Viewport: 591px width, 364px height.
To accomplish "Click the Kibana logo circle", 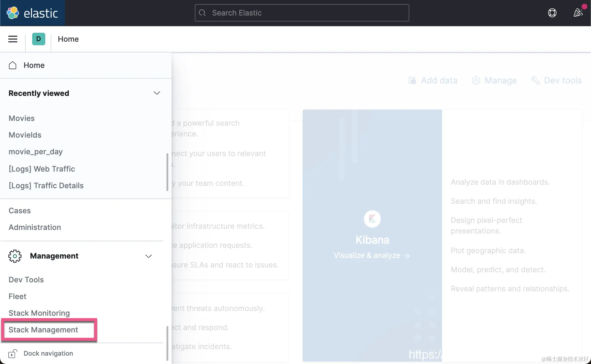I will pos(372,219).
